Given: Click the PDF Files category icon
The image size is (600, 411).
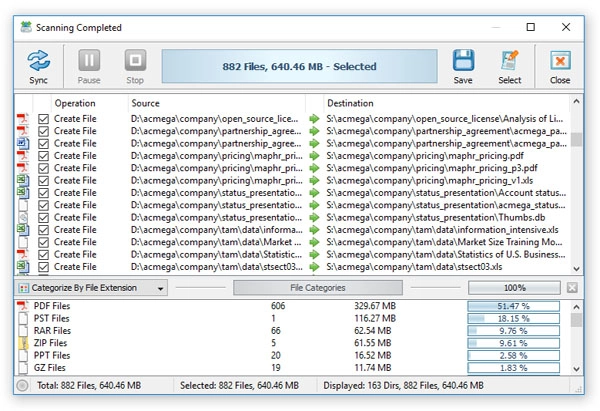Looking at the screenshot, I should pos(23,306).
